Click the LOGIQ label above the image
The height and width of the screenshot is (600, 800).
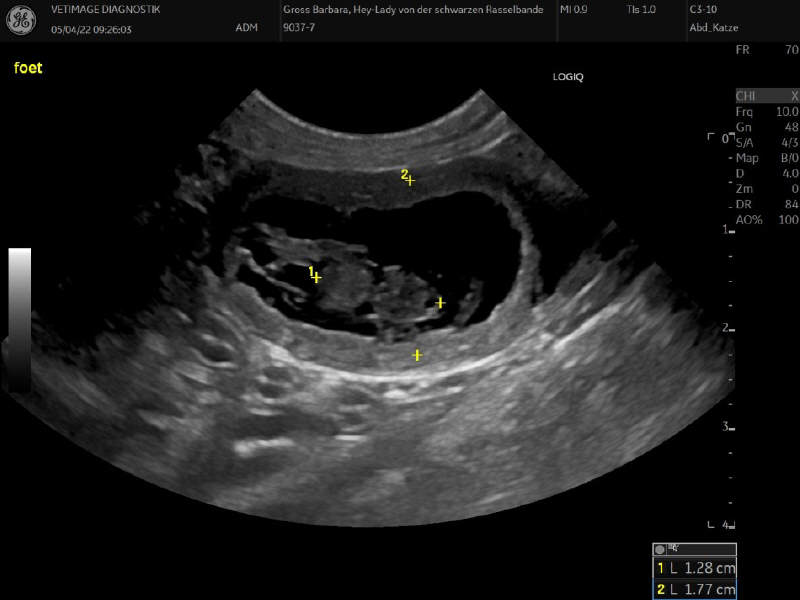click(x=568, y=77)
